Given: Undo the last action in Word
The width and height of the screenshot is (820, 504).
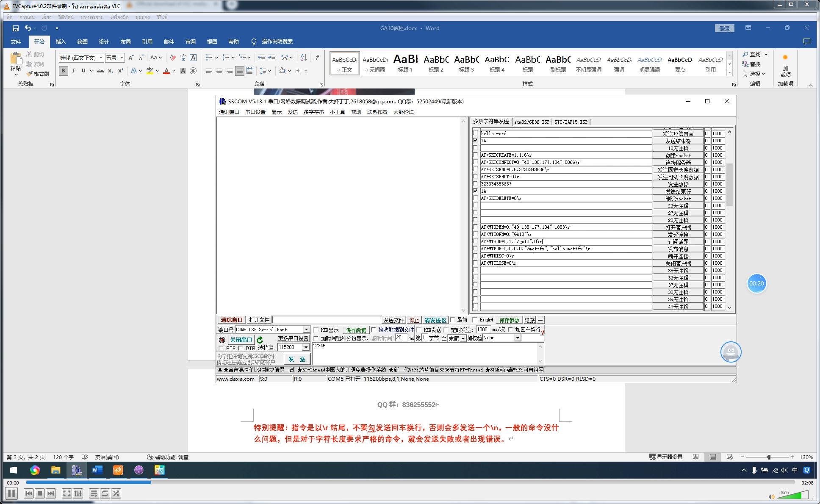Looking at the screenshot, I should tap(28, 28).
